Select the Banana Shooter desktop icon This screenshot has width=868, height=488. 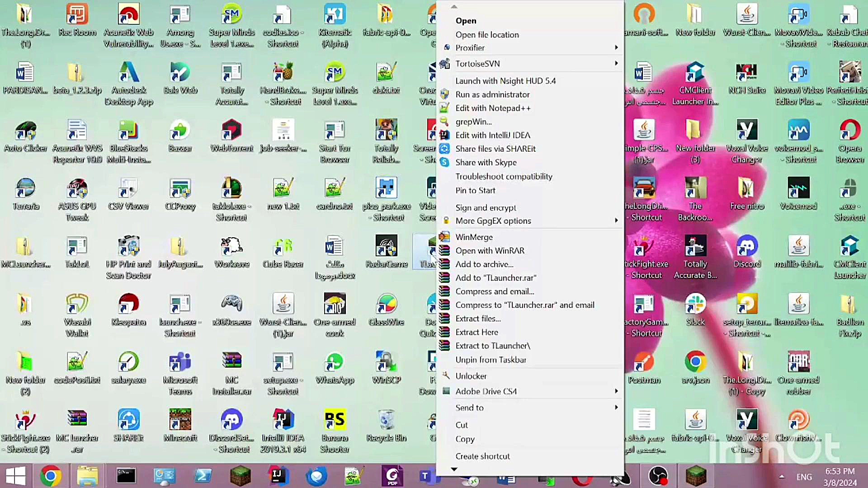(335, 431)
